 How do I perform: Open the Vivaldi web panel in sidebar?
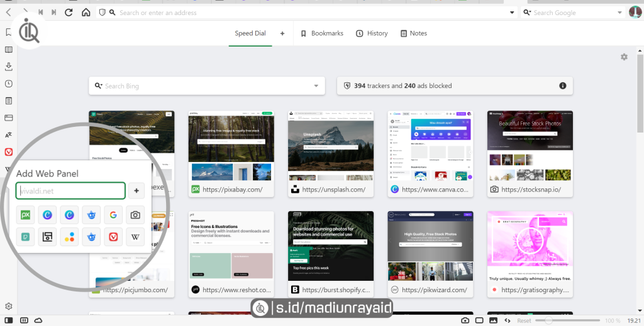coord(9,152)
